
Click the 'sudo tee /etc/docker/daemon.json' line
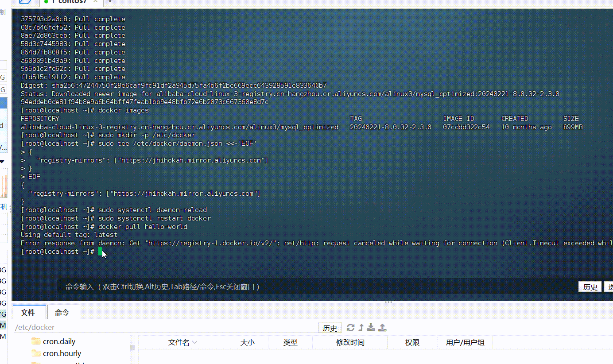(x=139, y=143)
